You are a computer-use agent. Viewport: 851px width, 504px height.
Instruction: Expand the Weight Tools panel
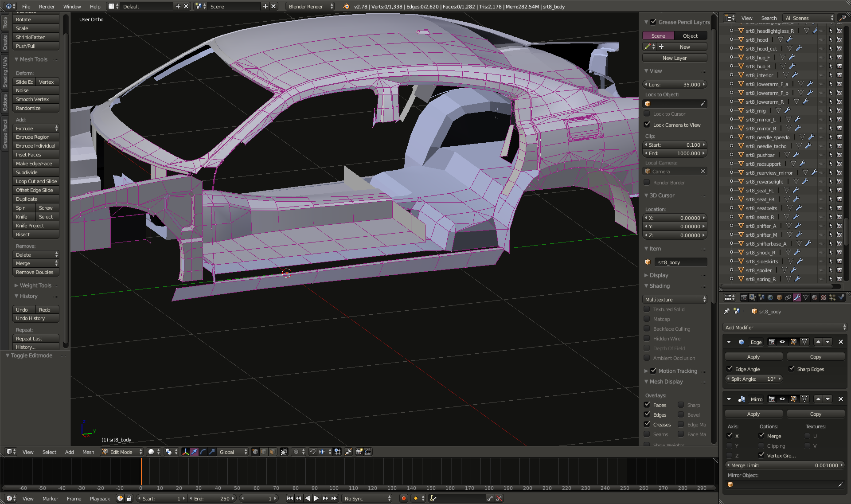(x=35, y=285)
